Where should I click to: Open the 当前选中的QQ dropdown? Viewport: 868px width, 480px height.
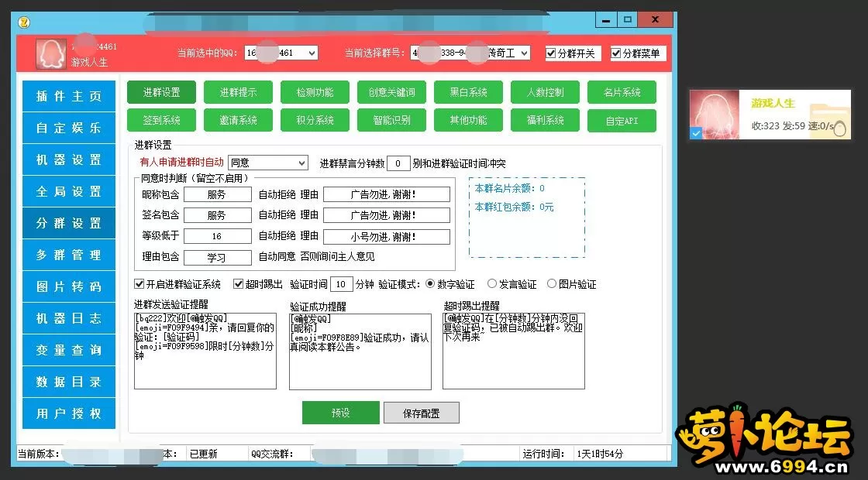312,53
